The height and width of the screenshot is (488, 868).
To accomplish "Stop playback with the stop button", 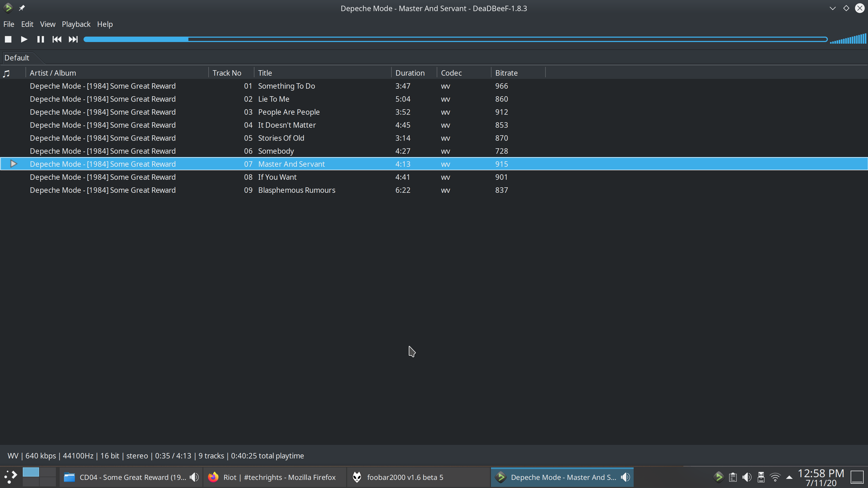I will point(8,39).
